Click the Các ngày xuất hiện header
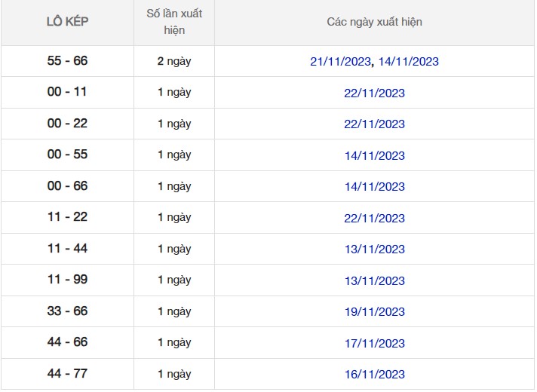The height and width of the screenshot is (392, 537). point(374,22)
